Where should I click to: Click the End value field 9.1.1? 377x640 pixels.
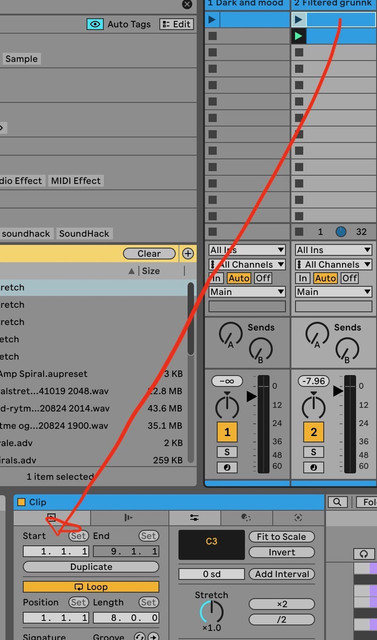[x=126, y=551]
